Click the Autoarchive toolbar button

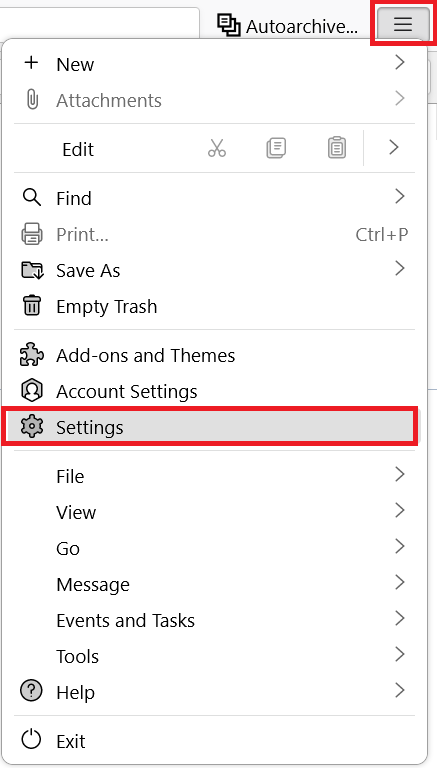coord(288,25)
